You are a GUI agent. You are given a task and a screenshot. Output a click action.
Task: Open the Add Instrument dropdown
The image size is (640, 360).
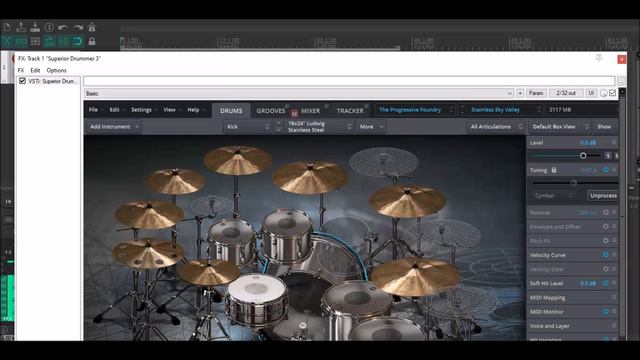click(x=114, y=127)
